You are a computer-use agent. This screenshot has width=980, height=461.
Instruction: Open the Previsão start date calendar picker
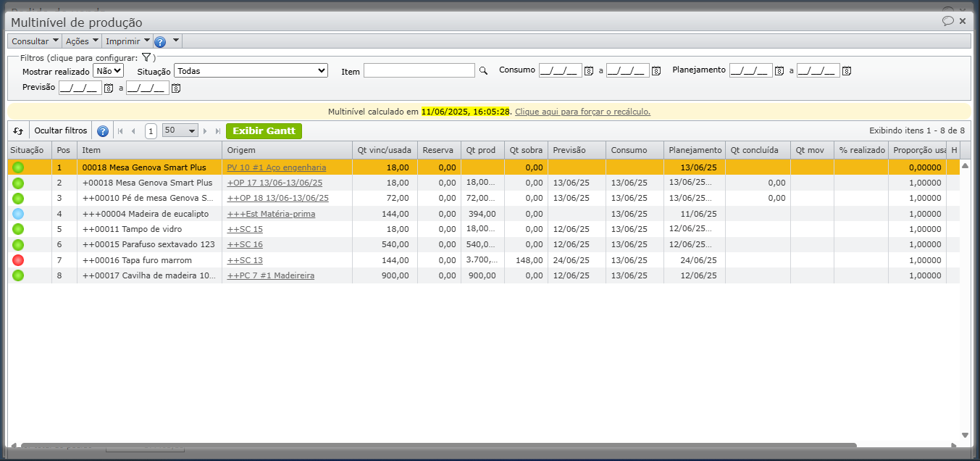109,88
